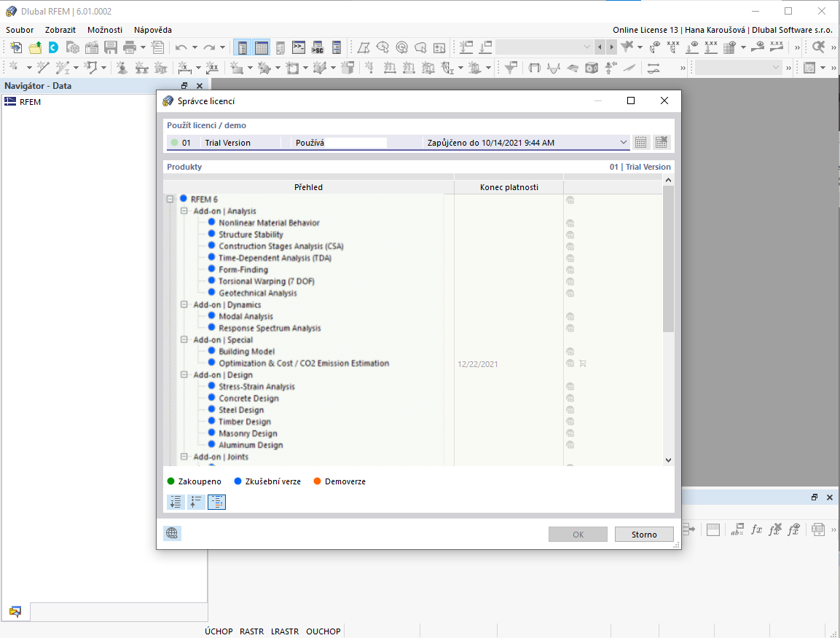Screen dimensions: 840x638
Task: Open the calendar icon to change borrow date
Action: click(640, 142)
